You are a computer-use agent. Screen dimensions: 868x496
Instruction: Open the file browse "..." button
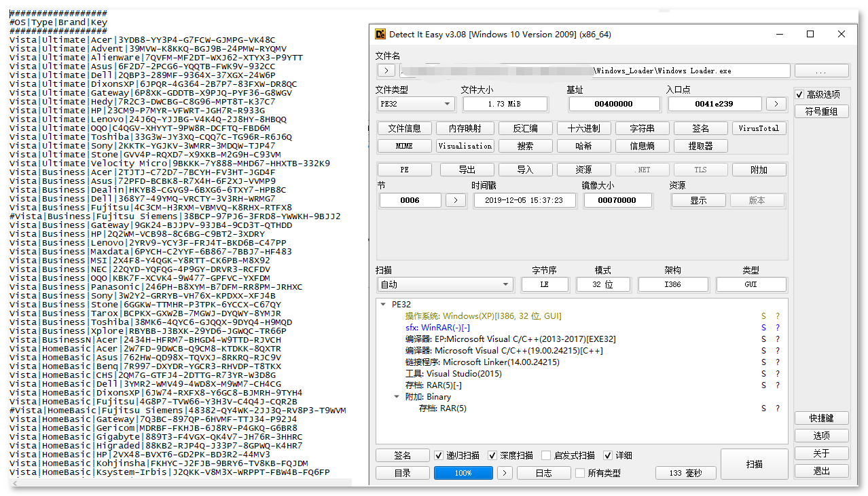(821, 71)
